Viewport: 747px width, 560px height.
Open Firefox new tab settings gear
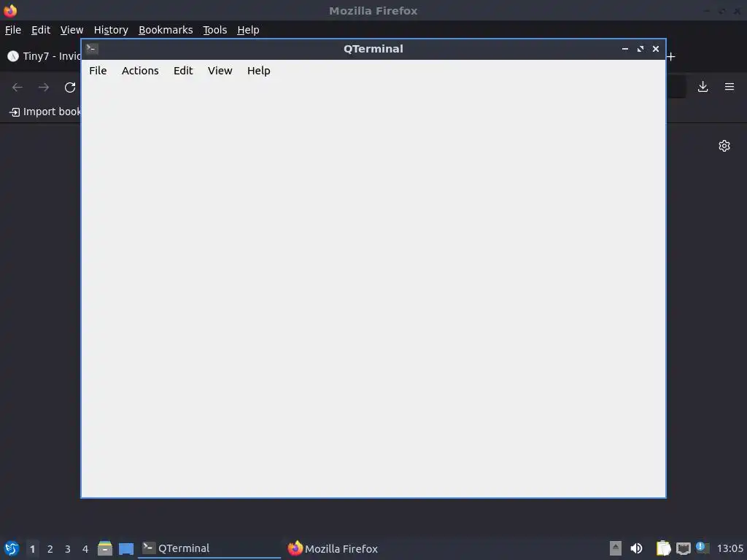[724, 146]
